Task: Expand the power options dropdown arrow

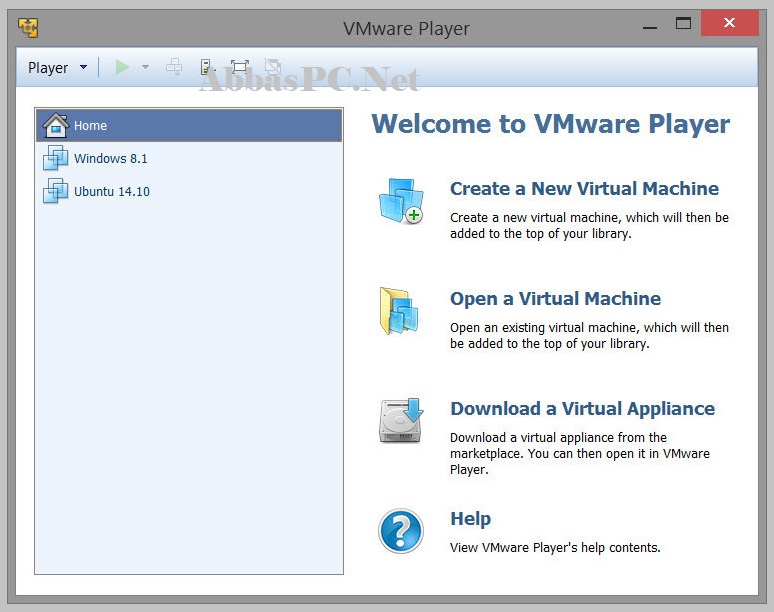Action: click(x=145, y=67)
